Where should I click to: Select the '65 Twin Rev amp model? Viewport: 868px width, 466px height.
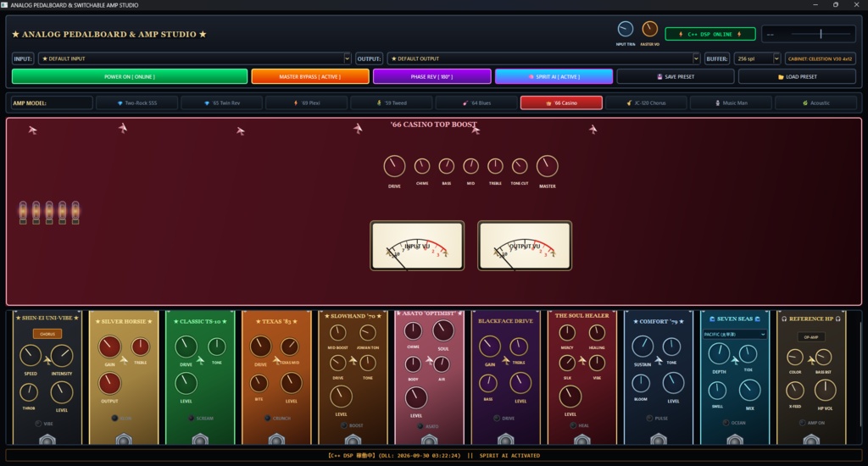222,103
